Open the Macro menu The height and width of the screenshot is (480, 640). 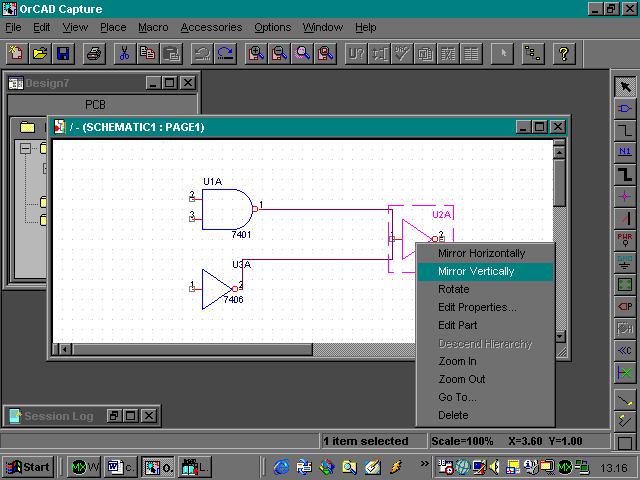(x=153, y=27)
